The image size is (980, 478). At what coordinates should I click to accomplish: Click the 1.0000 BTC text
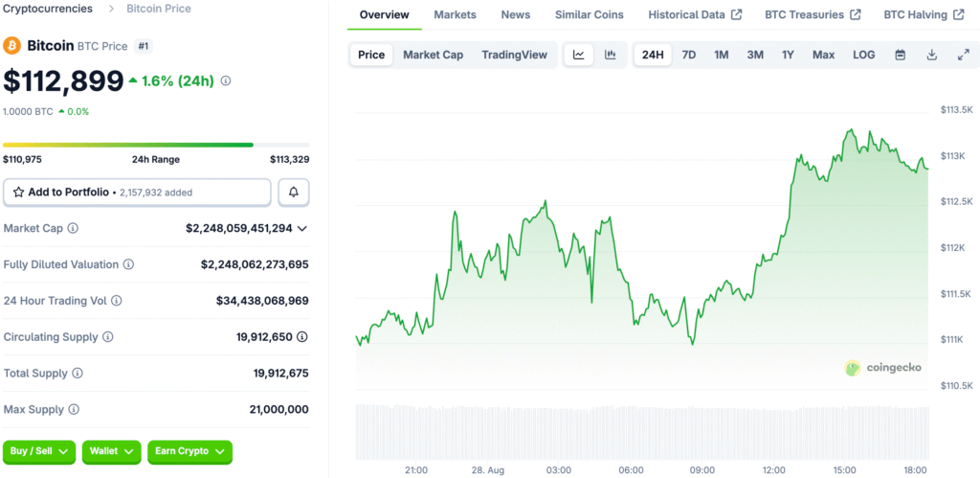pos(28,112)
